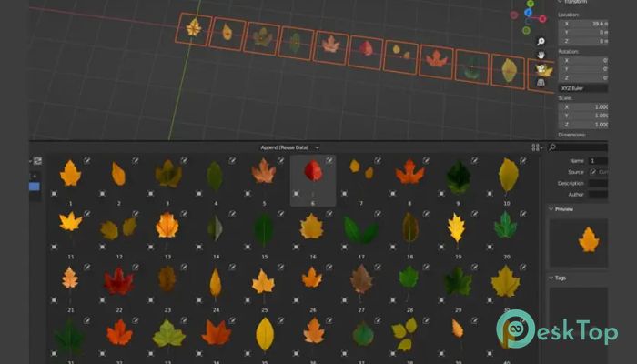Click the asset Name field showing 1
This screenshot has height=364, width=637.
(599, 161)
